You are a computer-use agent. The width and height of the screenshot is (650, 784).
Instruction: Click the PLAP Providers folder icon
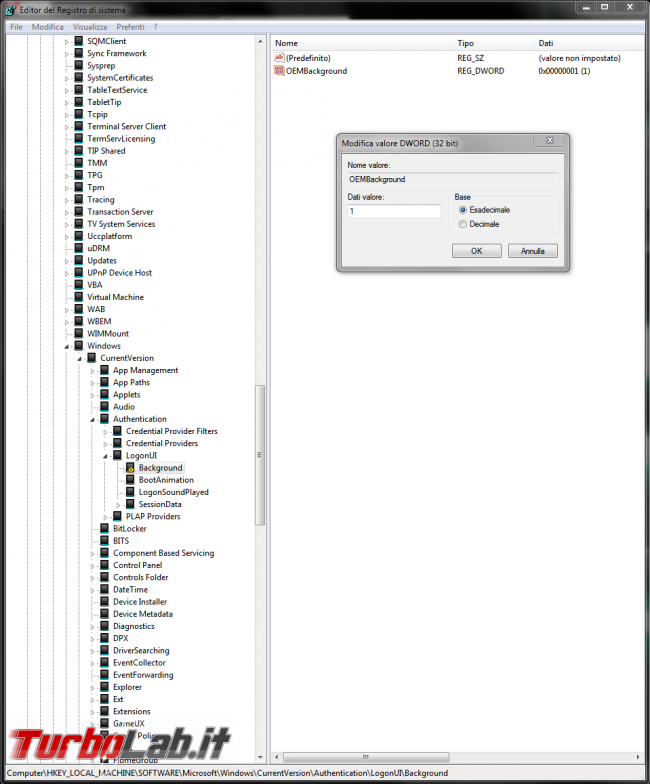point(118,516)
